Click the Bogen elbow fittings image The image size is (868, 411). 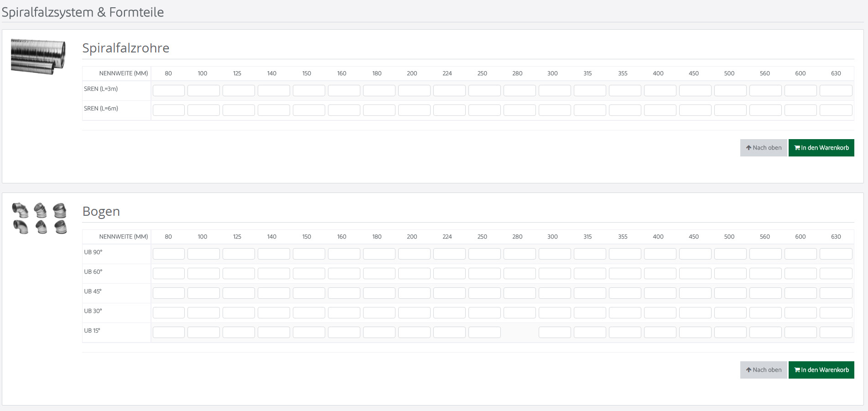[x=40, y=219]
